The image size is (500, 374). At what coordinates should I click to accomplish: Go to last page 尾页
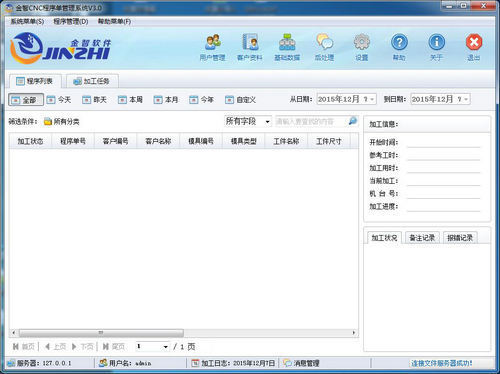[114, 347]
